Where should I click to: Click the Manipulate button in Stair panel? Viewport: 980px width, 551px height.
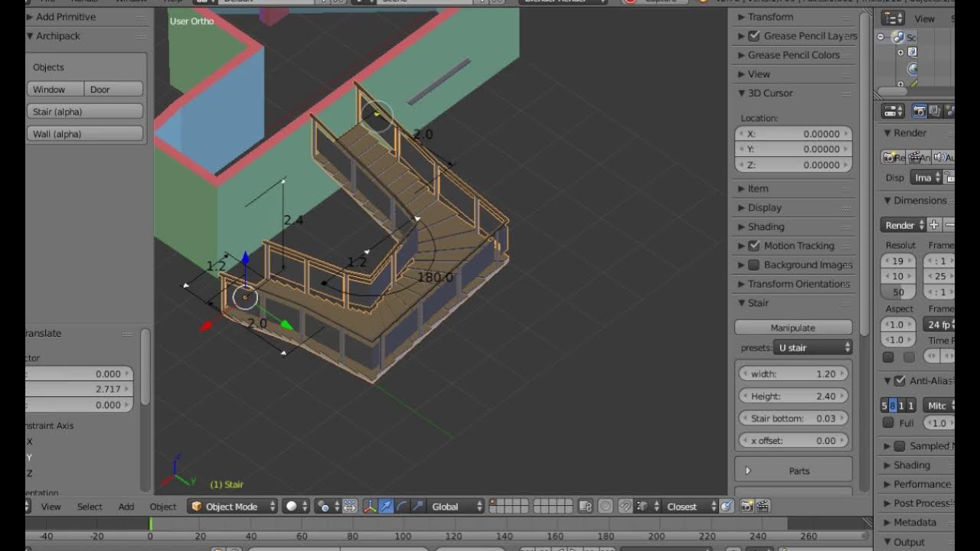pyautogui.click(x=793, y=328)
